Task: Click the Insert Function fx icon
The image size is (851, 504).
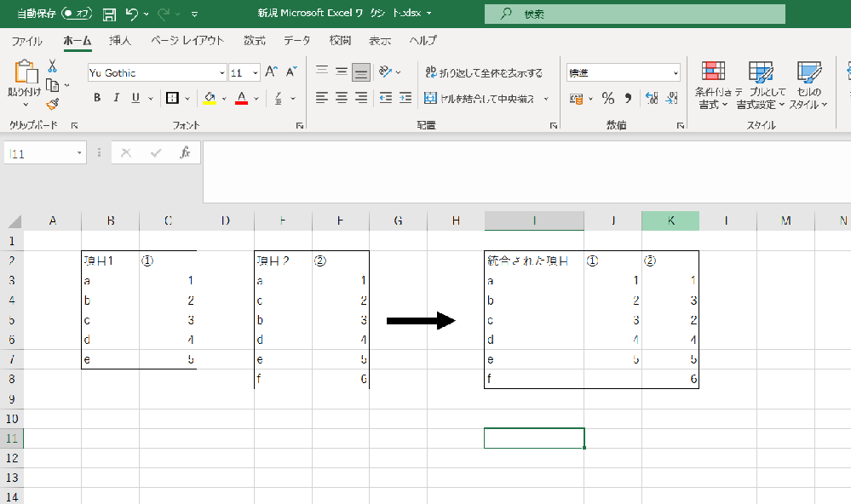Action: [x=184, y=153]
